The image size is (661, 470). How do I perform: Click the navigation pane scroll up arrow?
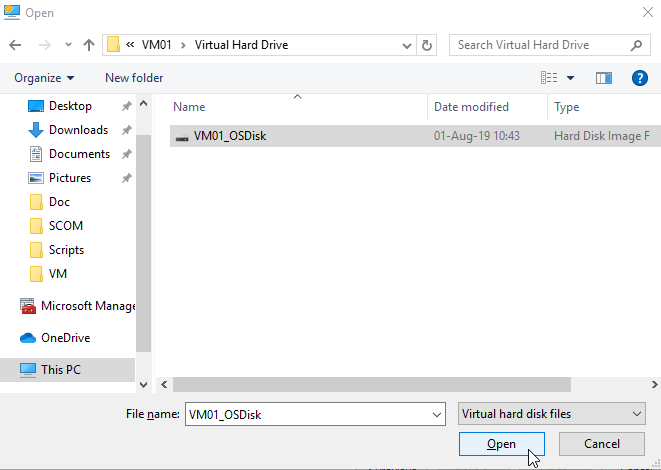143,103
